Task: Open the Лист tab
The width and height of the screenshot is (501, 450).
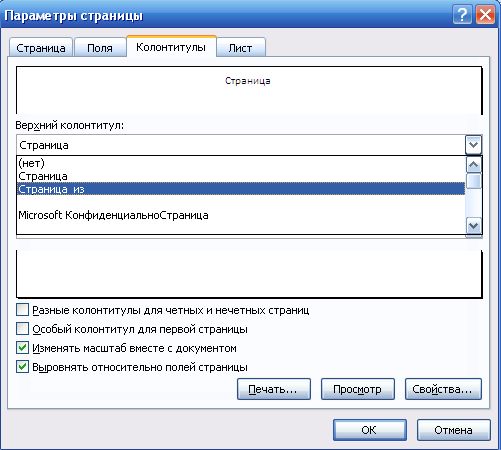Action: [x=240, y=48]
